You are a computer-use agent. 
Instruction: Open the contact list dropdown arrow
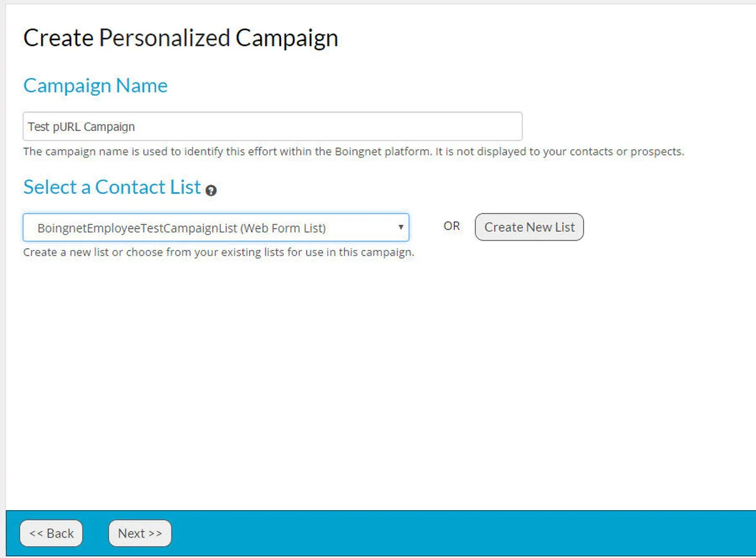(x=401, y=227)
